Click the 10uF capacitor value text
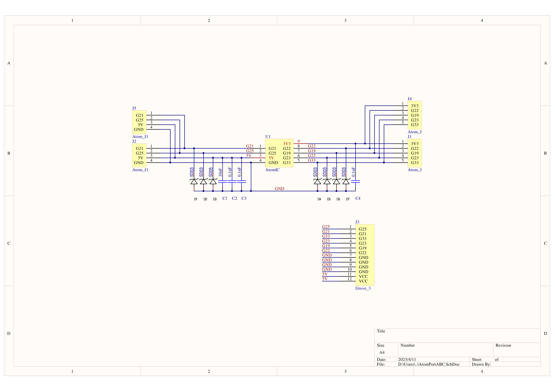 click(220, 172)
